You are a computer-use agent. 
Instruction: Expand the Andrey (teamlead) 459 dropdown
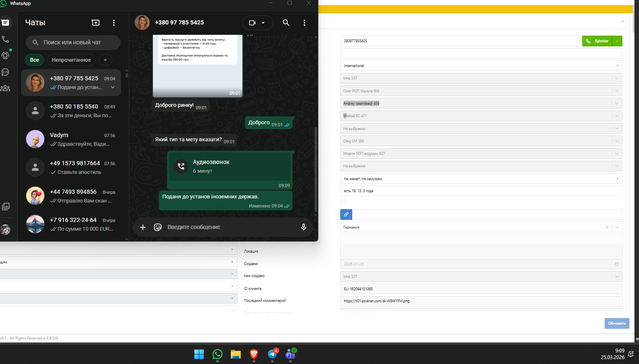tap(617, 104)
